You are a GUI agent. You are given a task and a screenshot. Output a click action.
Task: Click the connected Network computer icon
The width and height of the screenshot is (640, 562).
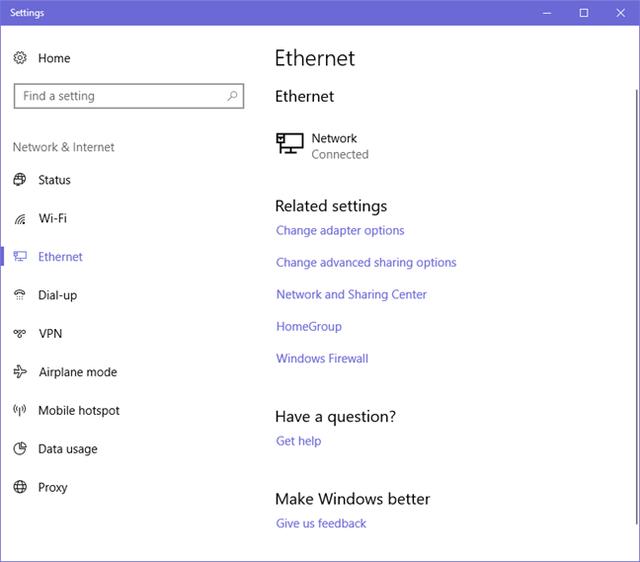[289, 143]
